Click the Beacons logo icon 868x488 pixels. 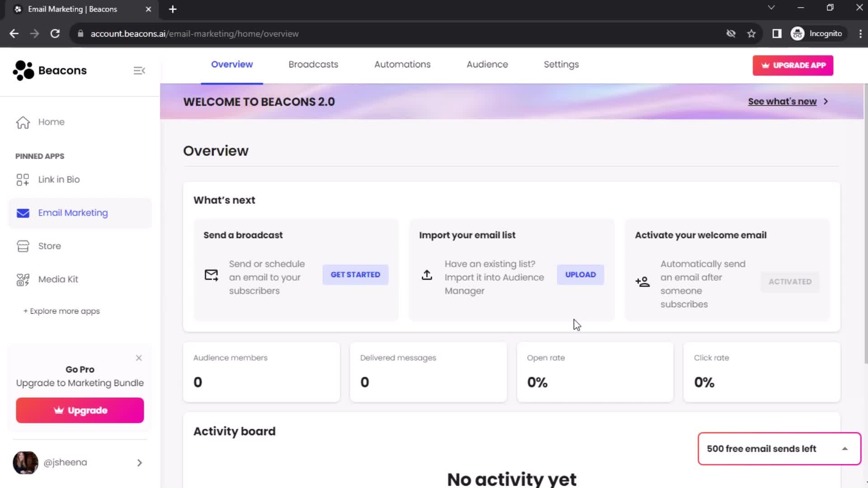[x=22, y=70]
